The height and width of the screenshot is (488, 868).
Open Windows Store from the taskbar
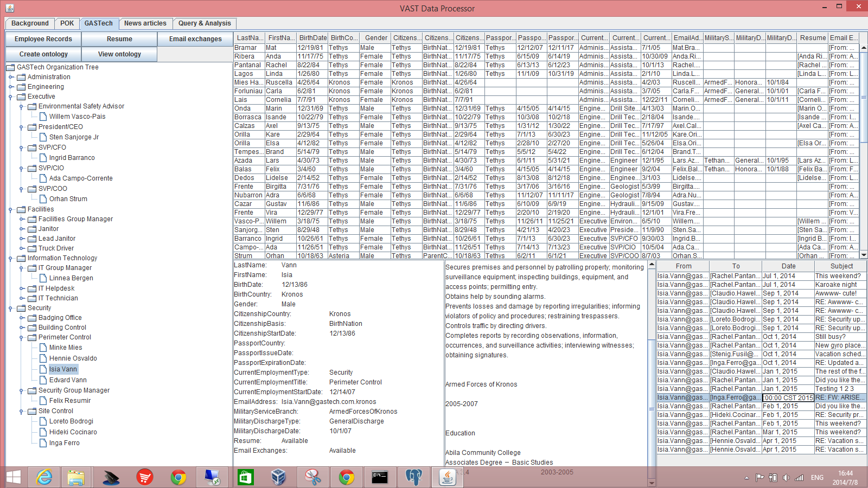tap(245, 477)
